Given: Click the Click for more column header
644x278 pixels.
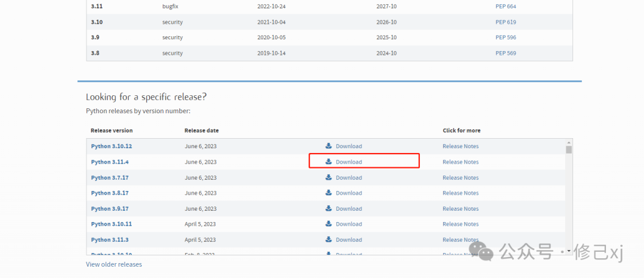Looking at the screenshot, I should [x=461, y=131].
